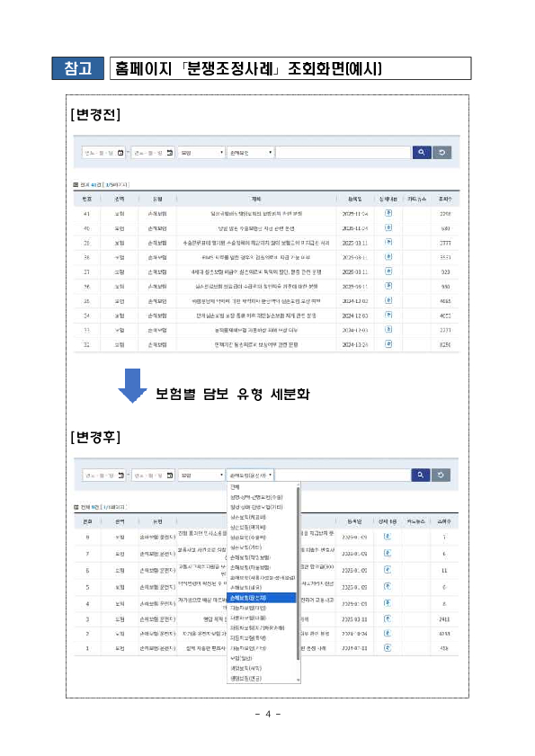Open detail icon for row 37 in 변경전 table
Image resolution: width=535 pixels, height=756 pixels.
pyautogui.click(x=388, y=271)
